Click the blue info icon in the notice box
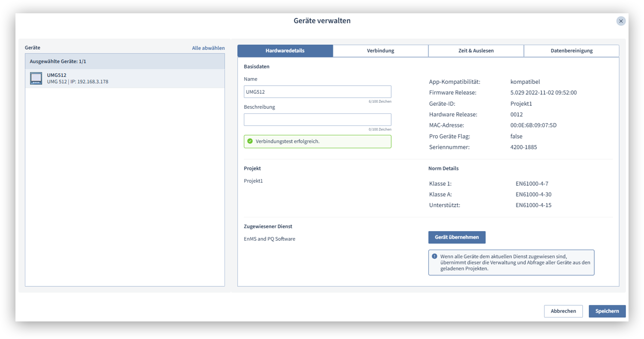Viewport: 644px width, 339px height. tap(436, 256)
